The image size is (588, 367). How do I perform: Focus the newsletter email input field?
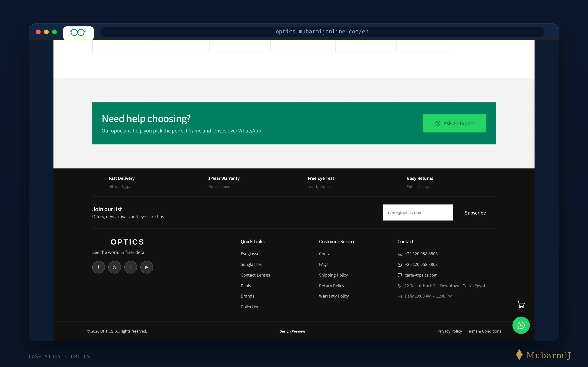(x=417, y=212)
